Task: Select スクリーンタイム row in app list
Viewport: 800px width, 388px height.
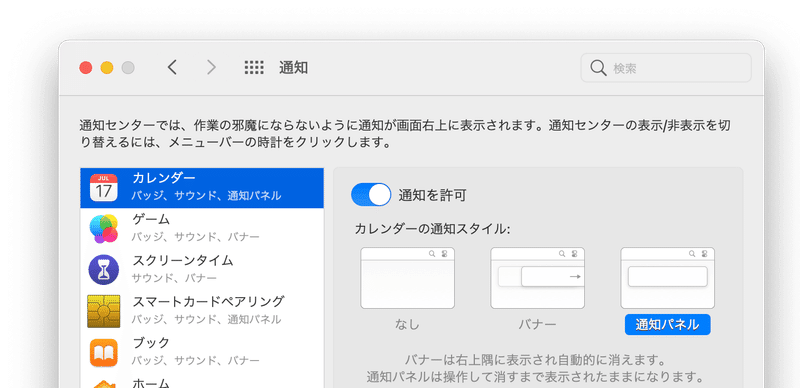Action: pyautogui.click(x=202, y=270)
